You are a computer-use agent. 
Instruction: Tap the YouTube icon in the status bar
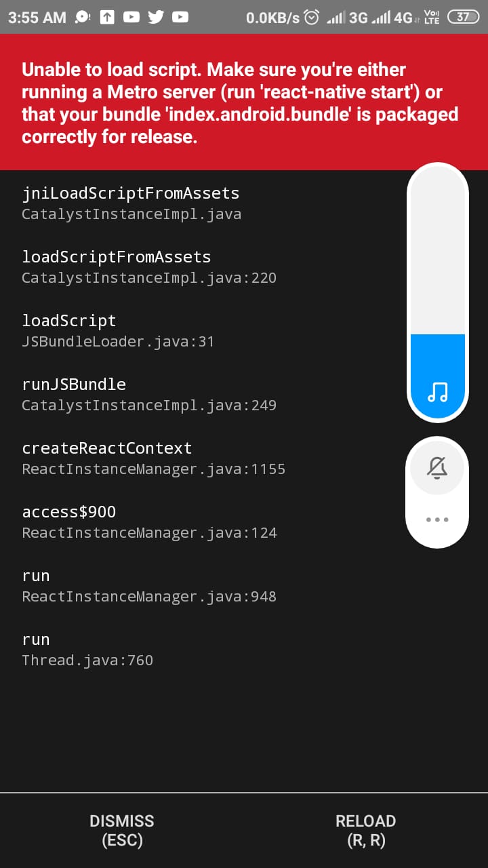[x=131, y=17]
